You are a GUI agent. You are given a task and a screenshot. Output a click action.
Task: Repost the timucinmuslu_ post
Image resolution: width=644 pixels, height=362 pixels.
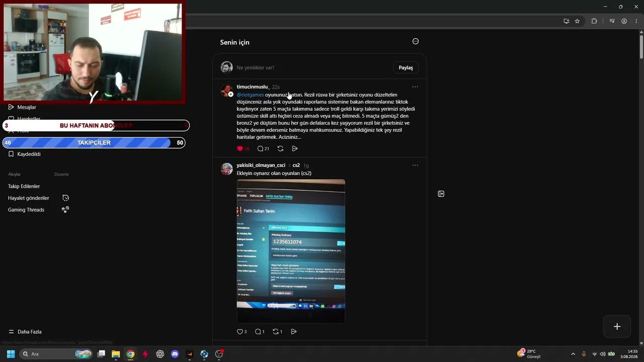[x=280, y=149]
